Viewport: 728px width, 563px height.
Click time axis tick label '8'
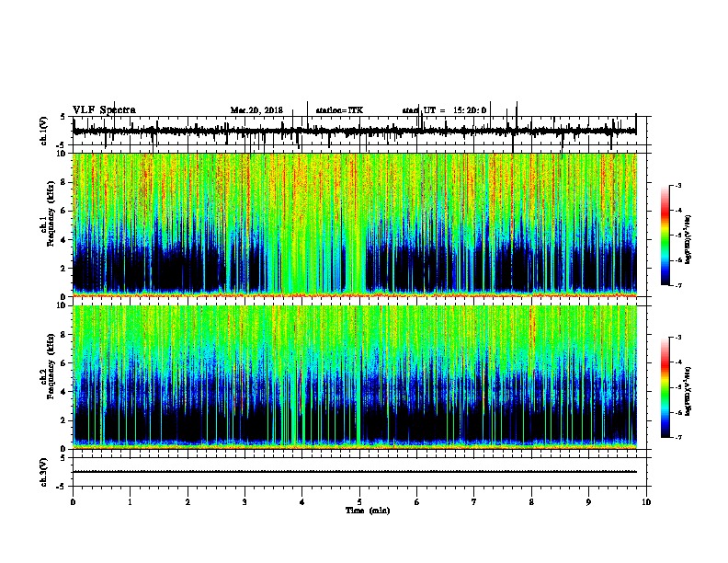pyautogui.click(x=531, y=502)
